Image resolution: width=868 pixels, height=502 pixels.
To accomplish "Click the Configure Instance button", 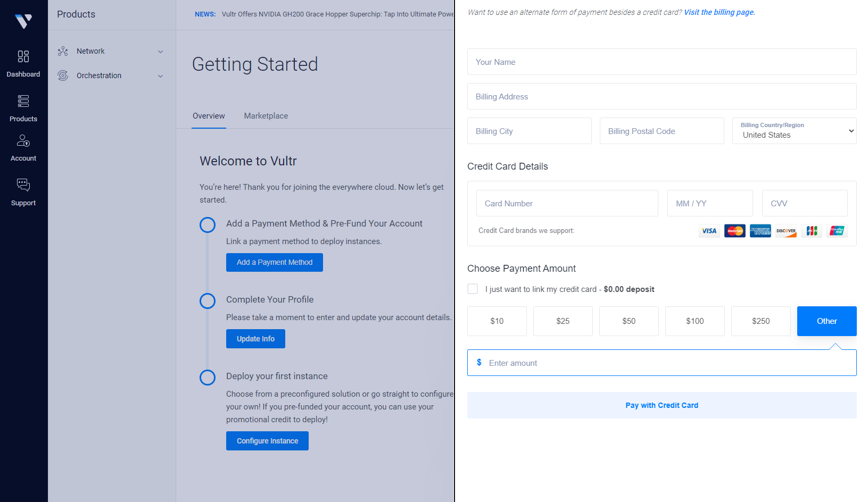I will pyautogui.click(x=267, y=441).
